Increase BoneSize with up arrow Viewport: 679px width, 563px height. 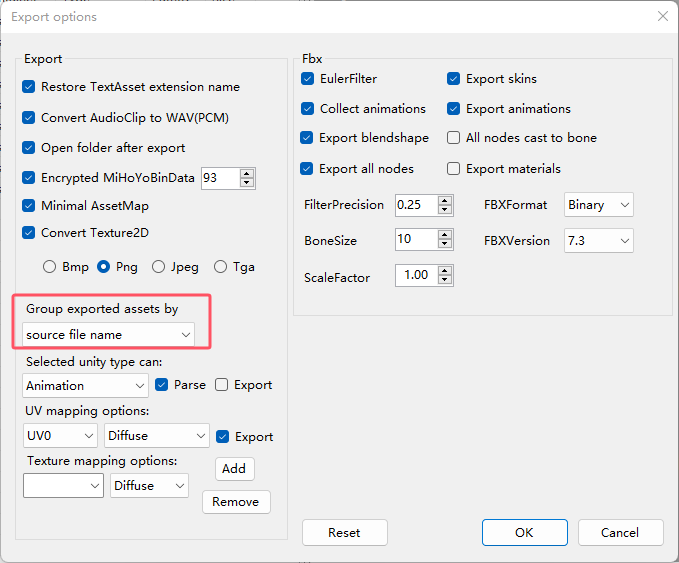click(445, 235)
